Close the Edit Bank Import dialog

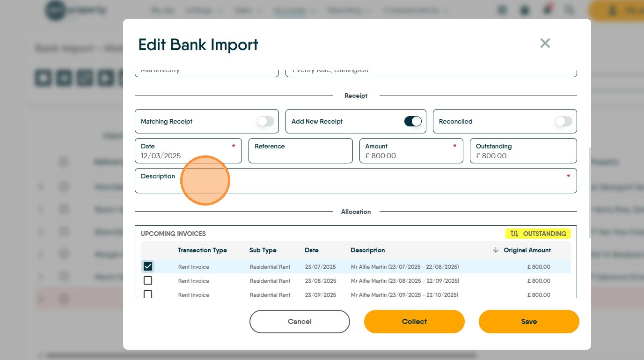click(545, 44)
